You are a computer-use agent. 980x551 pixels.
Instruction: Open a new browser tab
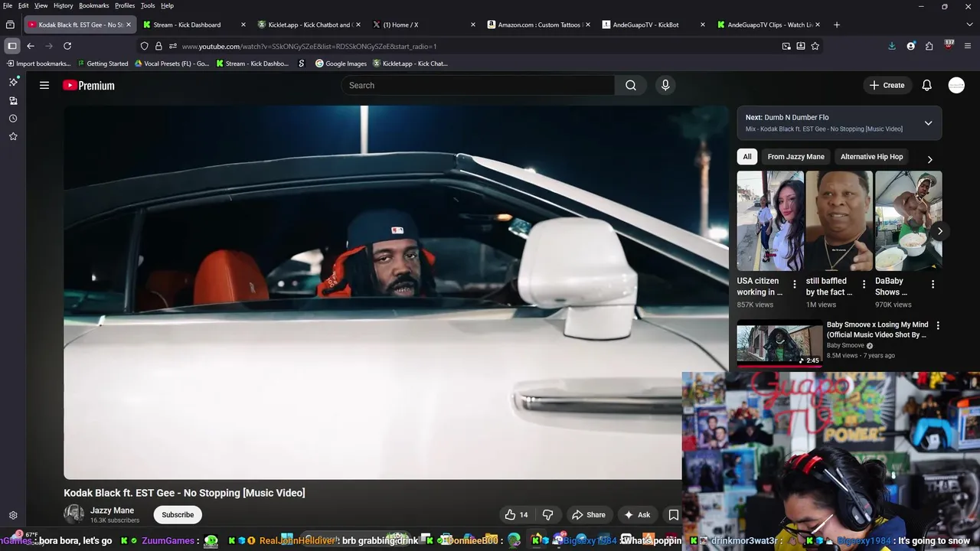[x=836, y=24]
